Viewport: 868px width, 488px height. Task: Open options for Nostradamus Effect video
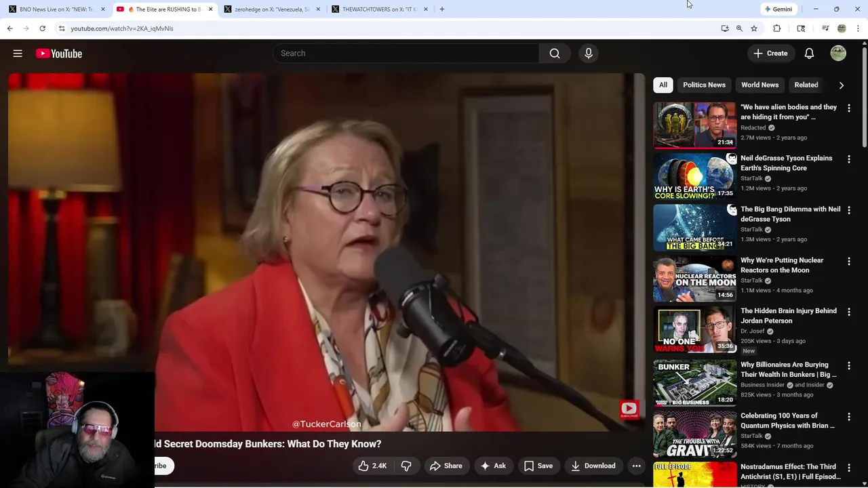click(x=848, y=468)
